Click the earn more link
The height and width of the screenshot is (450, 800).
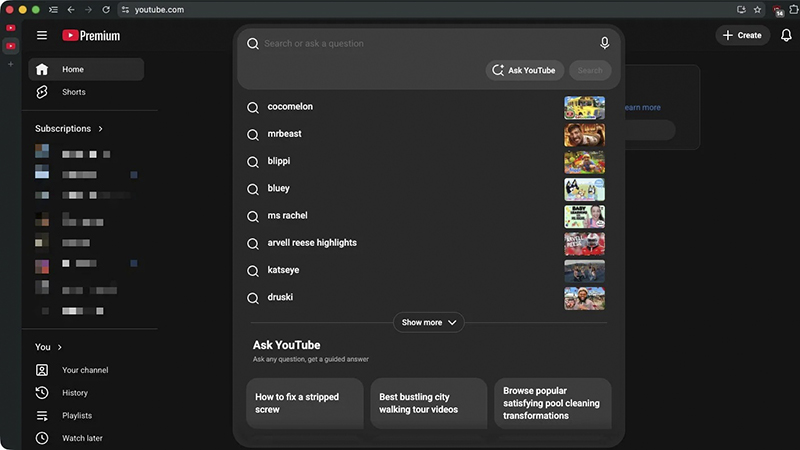pos(642,107)
